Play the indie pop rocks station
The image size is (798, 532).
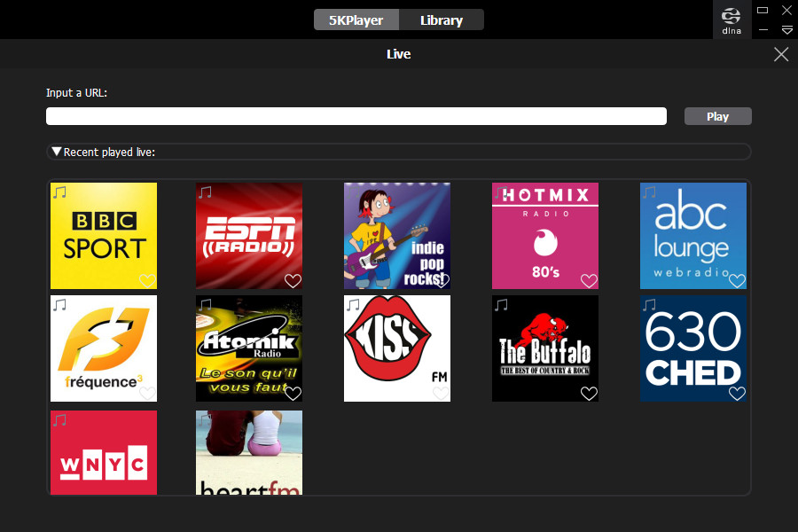pyautogui.click(x=396, y=236)
